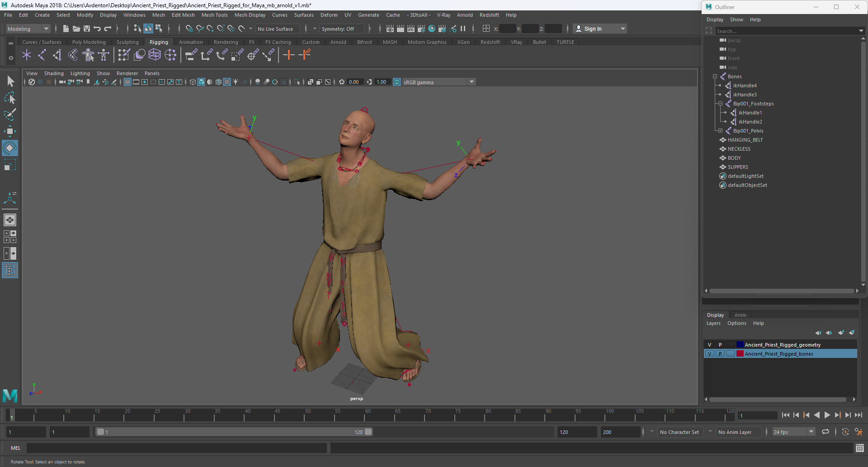Toggle the viewport grid display icon

point(127,82)
